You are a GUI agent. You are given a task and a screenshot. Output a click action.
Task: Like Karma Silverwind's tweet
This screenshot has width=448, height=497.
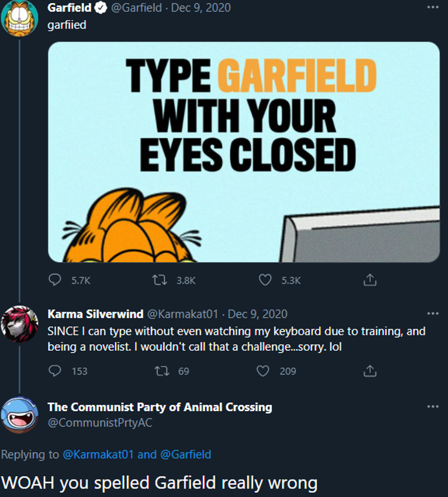click(x=263, y=371)
